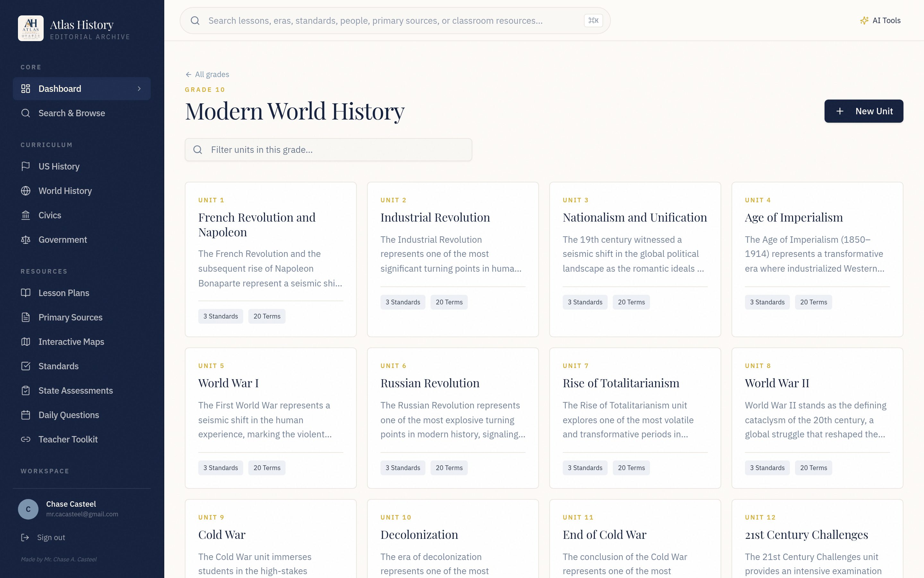Screen dimensions: 924x578
Task: Open World War I unit
Action: tap(271, 418)
